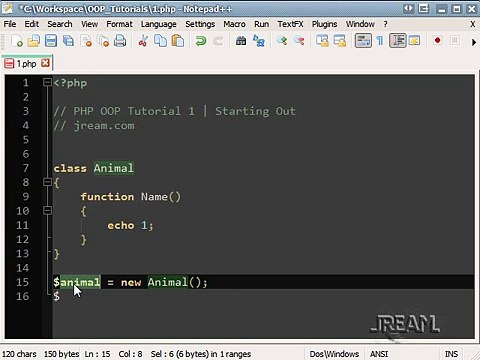The width and height of the screenshot is (480, 360).
Task: Click 'Dos\Windows' in status bar
Action: 334,354
